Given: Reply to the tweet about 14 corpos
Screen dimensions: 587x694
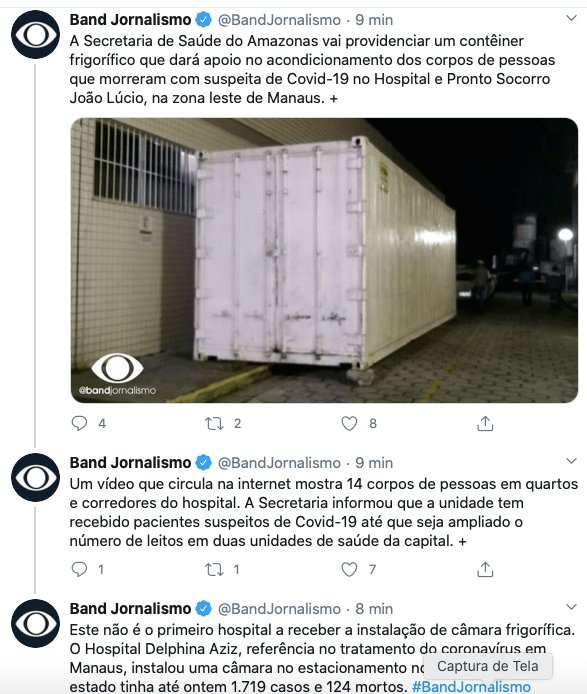Looking at the screenshot, I should pyautogui.click(x=80, y=569).
